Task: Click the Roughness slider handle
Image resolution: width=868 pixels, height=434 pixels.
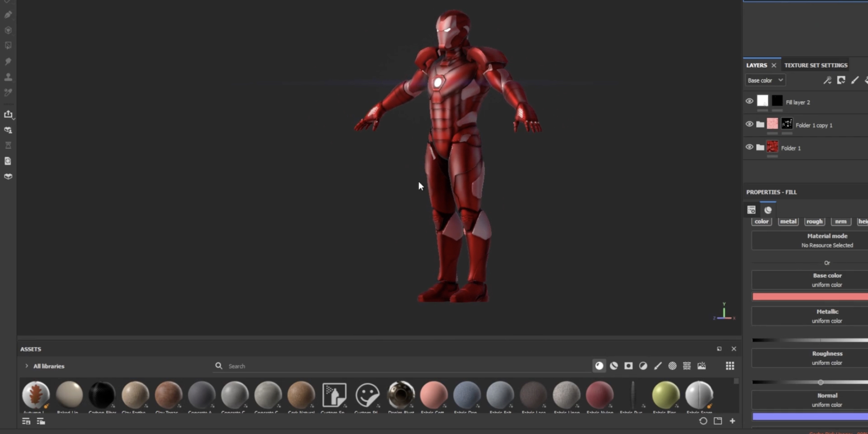Action: tap(821, 382)
